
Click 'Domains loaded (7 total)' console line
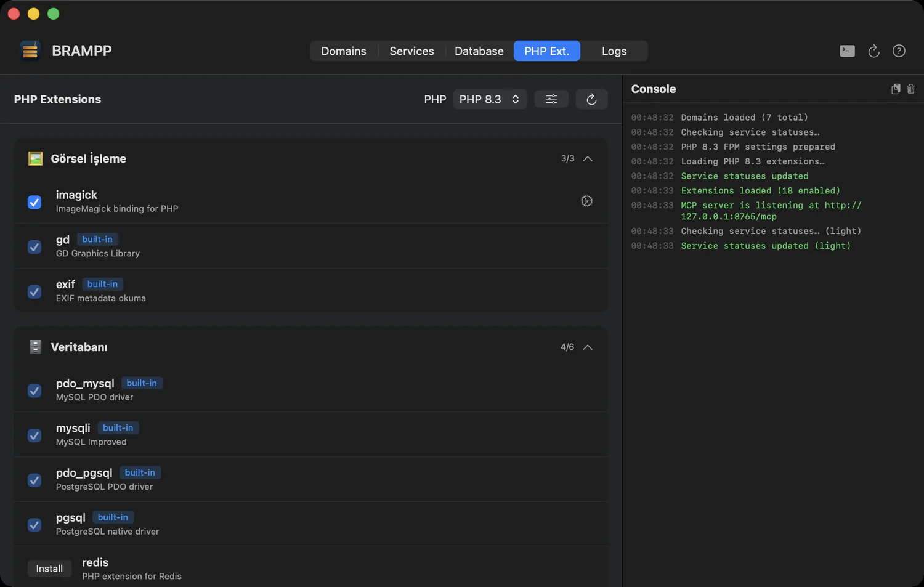coord(744,117)
